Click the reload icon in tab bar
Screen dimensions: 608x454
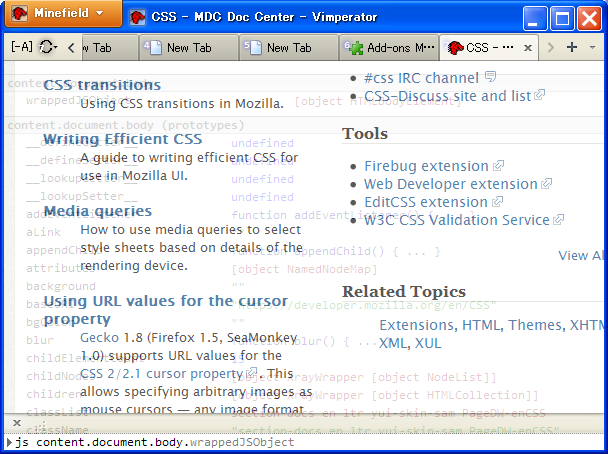click(x=46, y=47)
